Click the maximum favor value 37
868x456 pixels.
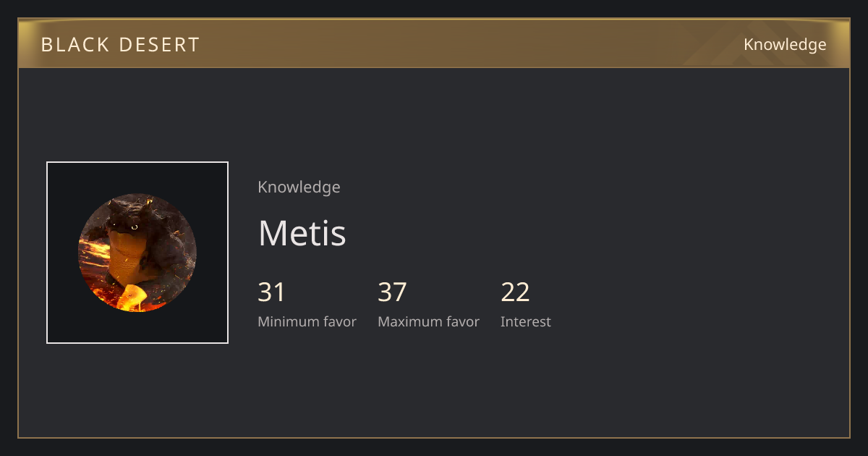tap(392, 292)
